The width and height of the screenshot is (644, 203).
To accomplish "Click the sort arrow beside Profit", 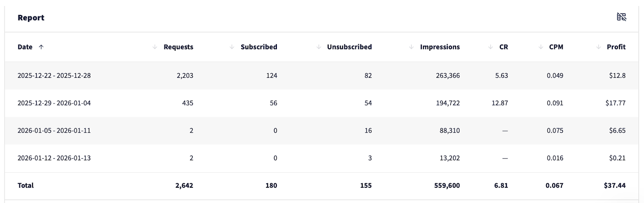I will coord(599,47).
